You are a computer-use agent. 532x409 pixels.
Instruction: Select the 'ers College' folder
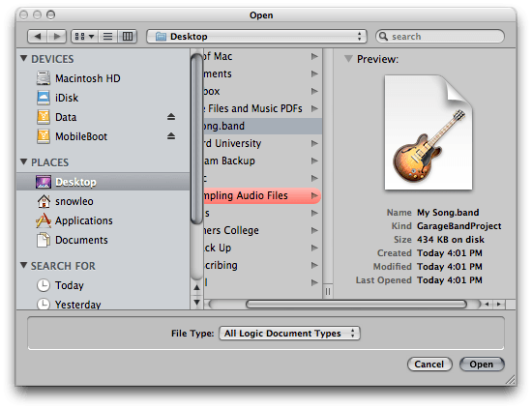click(262, 231)
